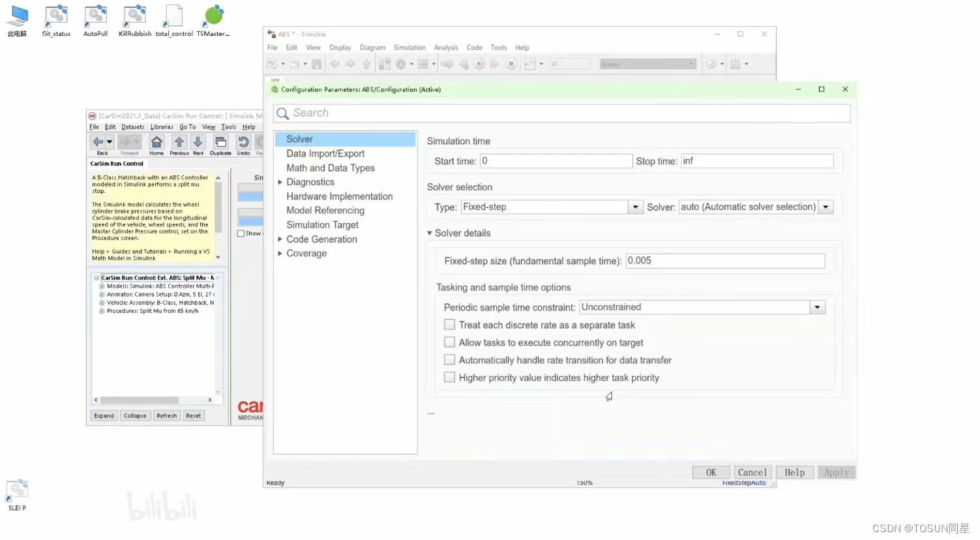Enable Higher priority value indicates higher task priority
The image size is (980, 540).
point(449,378)
